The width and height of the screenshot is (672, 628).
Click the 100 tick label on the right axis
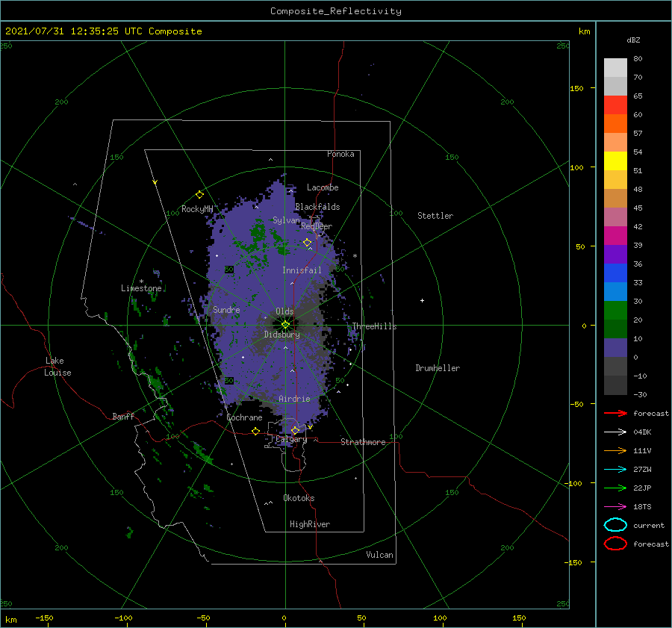(576, 167)
